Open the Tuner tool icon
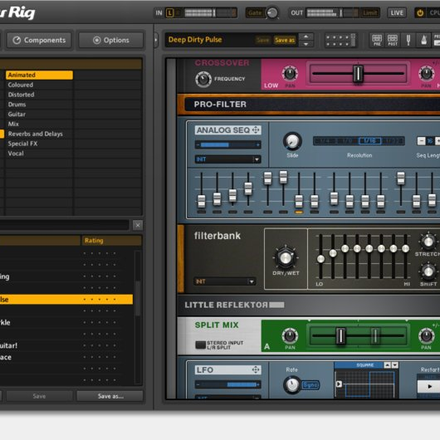Screen dimensions: 440x440 point(408,40)
